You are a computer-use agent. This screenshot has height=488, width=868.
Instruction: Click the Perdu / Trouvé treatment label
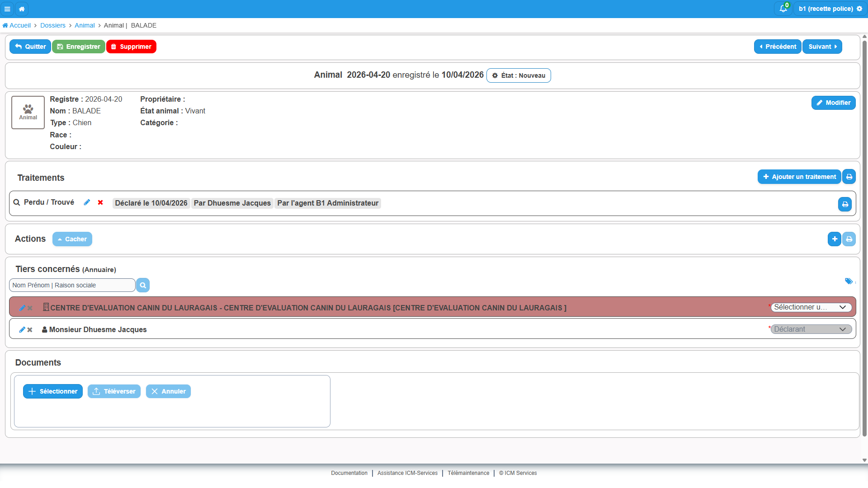pos(49,202)
